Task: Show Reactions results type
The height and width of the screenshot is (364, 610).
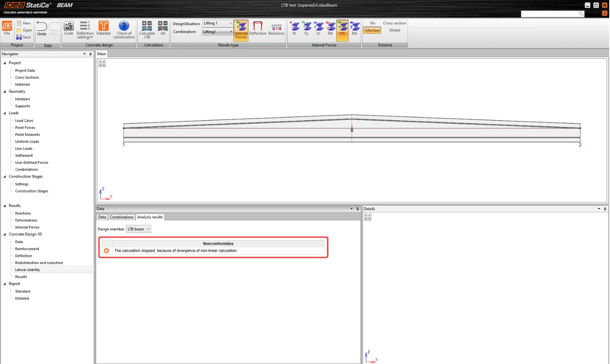Action: (277, 28)
